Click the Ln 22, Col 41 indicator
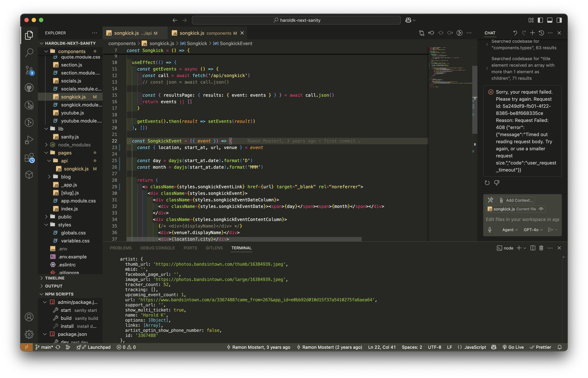This screenshot has width=588, height=378. tap(382, 347)
